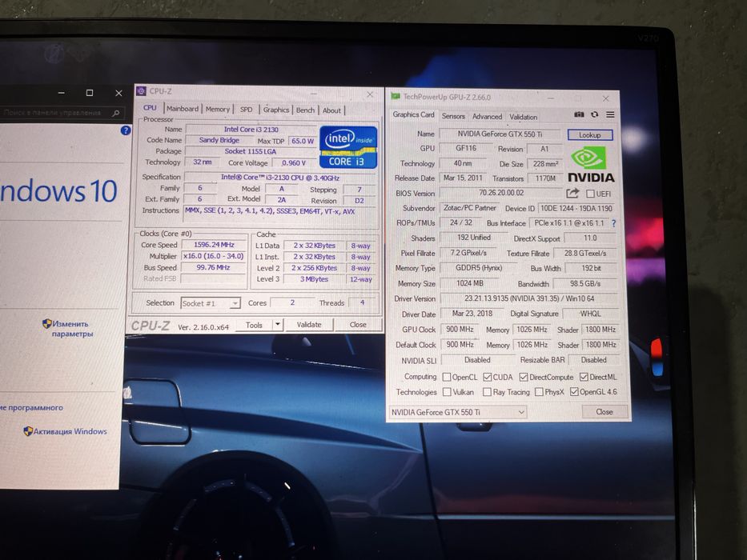Switch to the Memory tab in CPU-Z
This screenshot has height=560, width=747.
pos(218,109)
